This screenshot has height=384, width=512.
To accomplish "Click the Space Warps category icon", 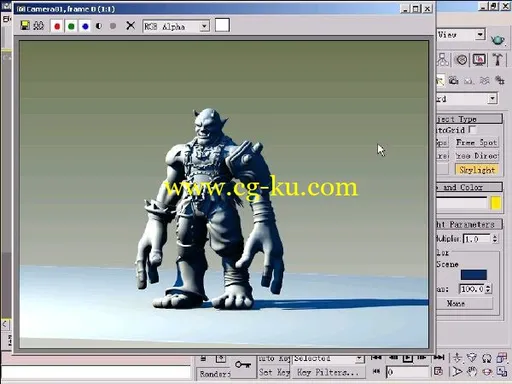I will pos(484,80).
